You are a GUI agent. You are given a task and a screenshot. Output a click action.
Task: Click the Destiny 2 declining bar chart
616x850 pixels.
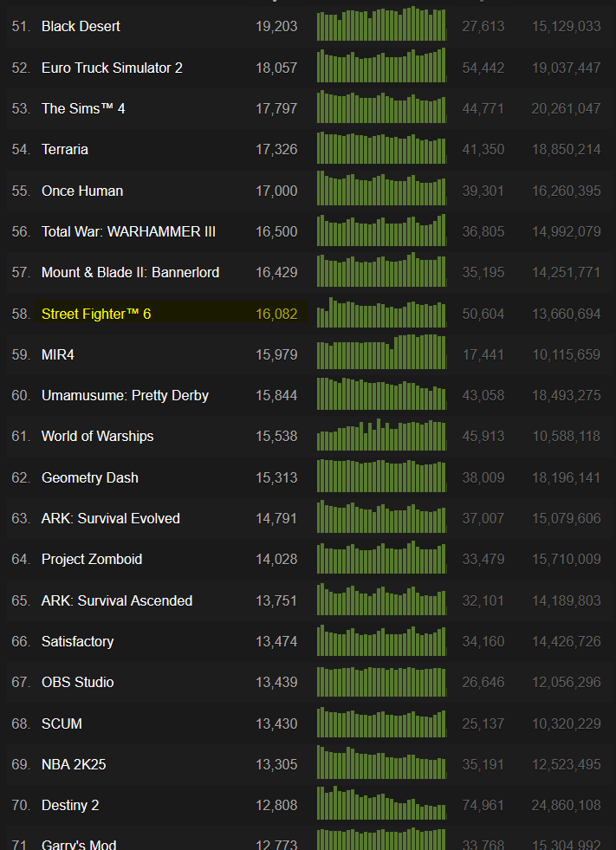point(382,803)
